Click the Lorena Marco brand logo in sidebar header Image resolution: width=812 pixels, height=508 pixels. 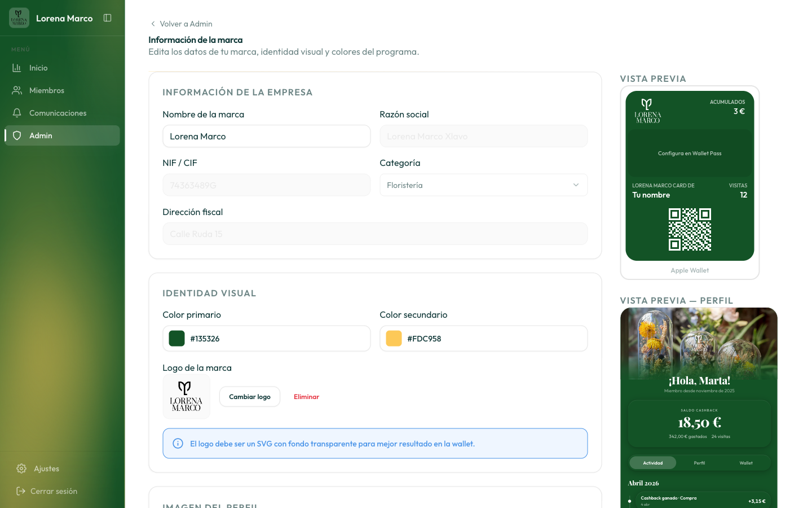coord(19,18)
